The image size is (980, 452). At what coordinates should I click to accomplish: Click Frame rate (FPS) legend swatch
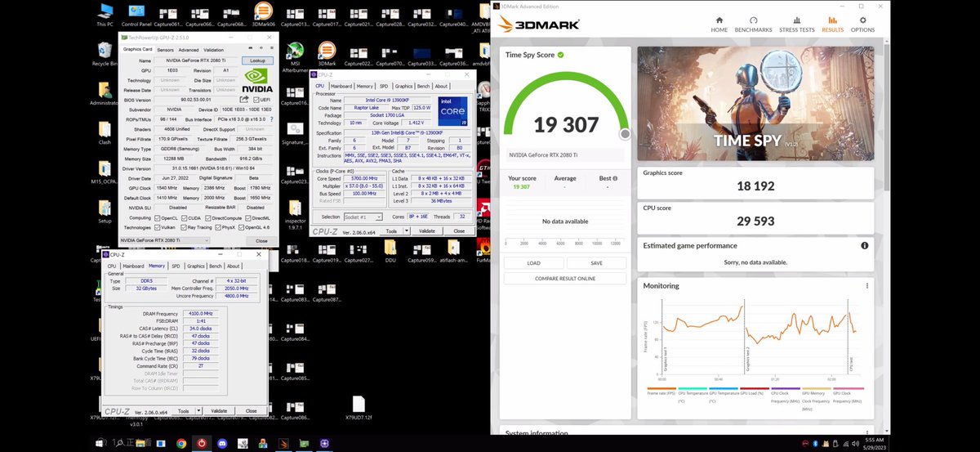coord(661,389)
